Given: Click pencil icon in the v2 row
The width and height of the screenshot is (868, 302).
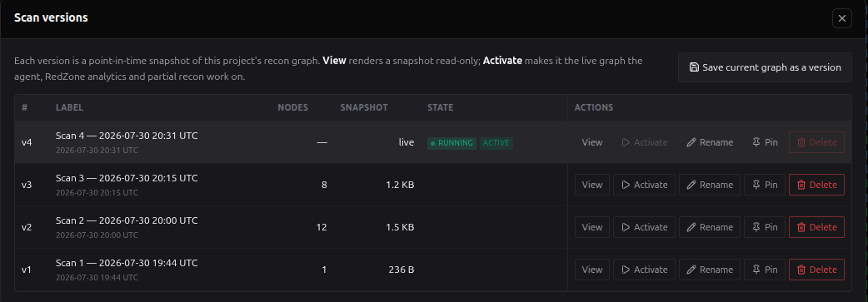Looking at the screenshot, I should coord(691,227).
